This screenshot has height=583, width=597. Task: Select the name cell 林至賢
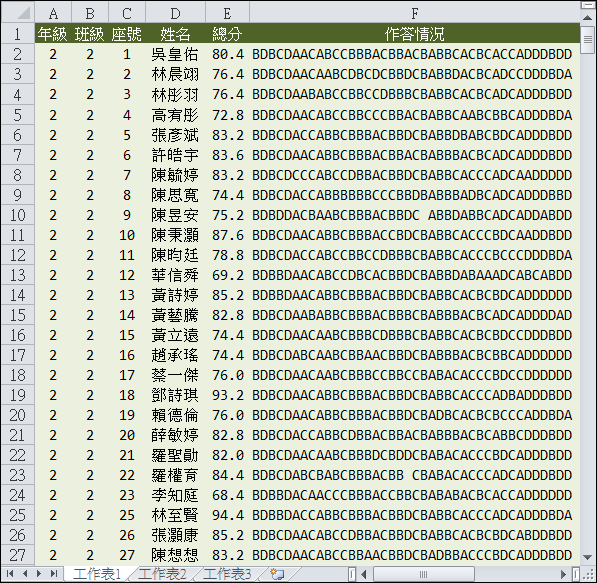(175, 515)
